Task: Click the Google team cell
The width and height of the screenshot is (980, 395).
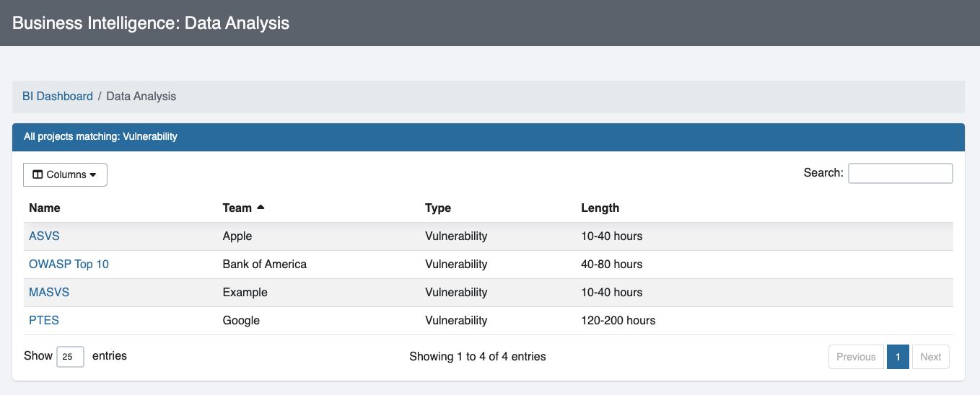Action: tap(241, 320)
